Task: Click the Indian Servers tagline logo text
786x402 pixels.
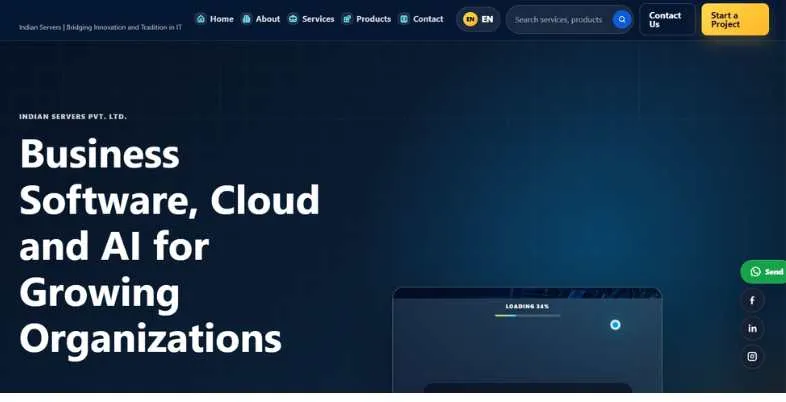Action: (100, 27)
